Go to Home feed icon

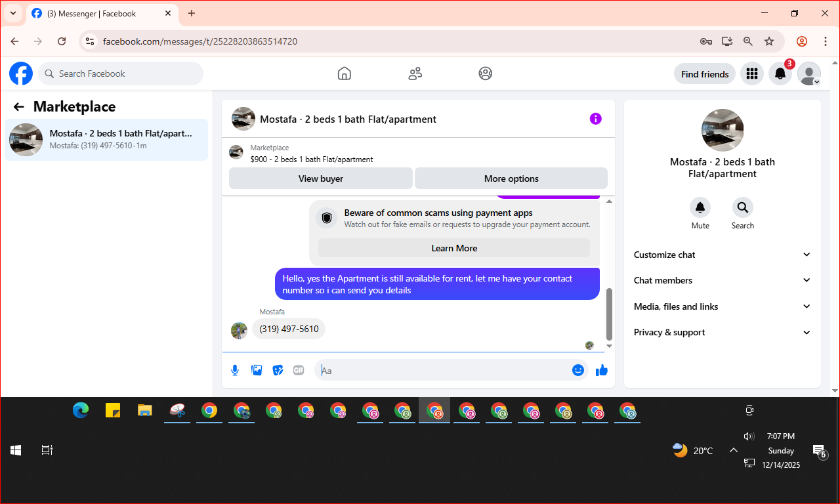pos(345,73)
